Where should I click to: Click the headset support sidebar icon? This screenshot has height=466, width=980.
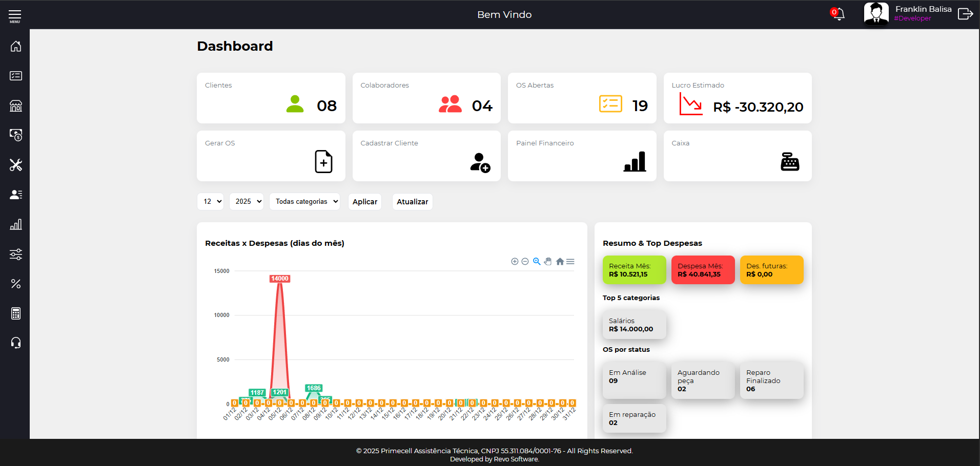click(16, 343)
